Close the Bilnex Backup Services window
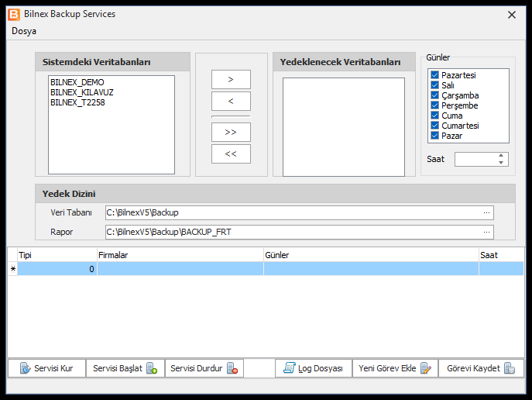532x400 pixels. coord(512,15)
